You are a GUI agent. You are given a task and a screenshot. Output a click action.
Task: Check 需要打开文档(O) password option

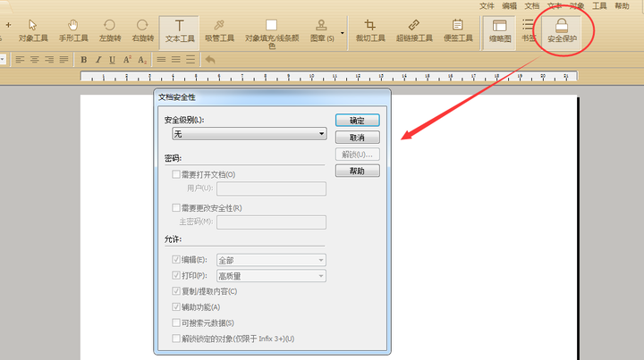pos(176,175)
